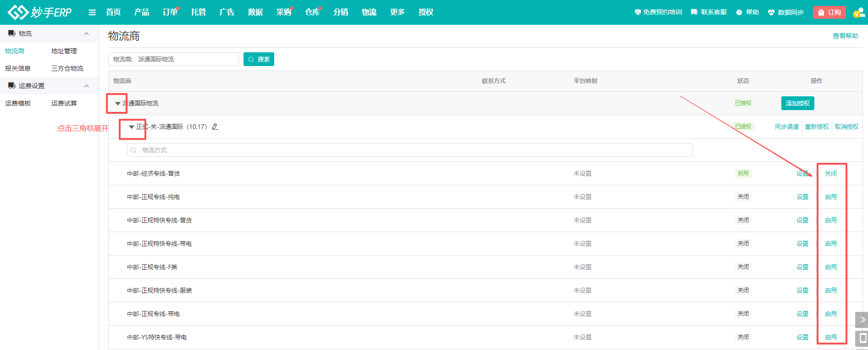868x350 pixels.
Task: Click the 帮助 question mark icon
Action: tap(739, 12)
